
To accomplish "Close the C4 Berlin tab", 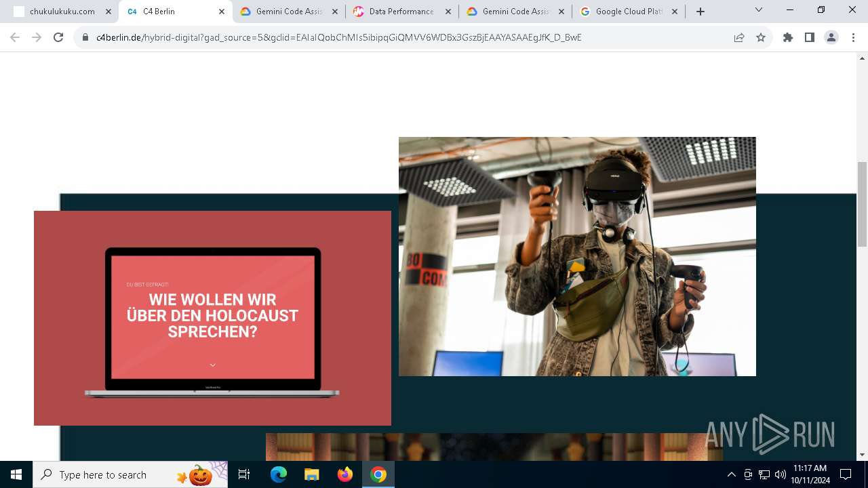I will [222, 12].
